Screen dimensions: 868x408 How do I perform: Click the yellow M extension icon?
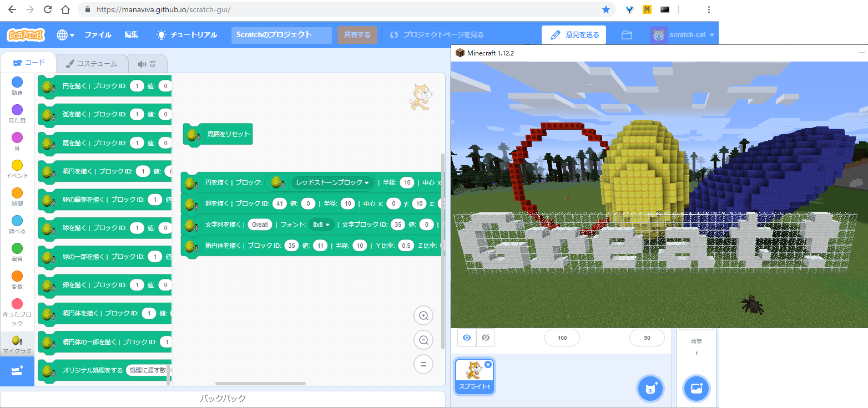(647, 9)
